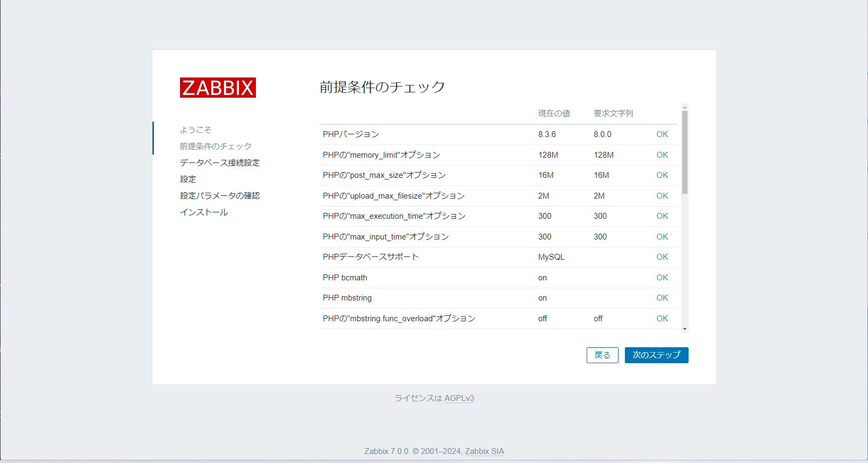Select 設定パラメータの確認 step in sidebar
Screen dimensions: 868x463
click(220, 195)
